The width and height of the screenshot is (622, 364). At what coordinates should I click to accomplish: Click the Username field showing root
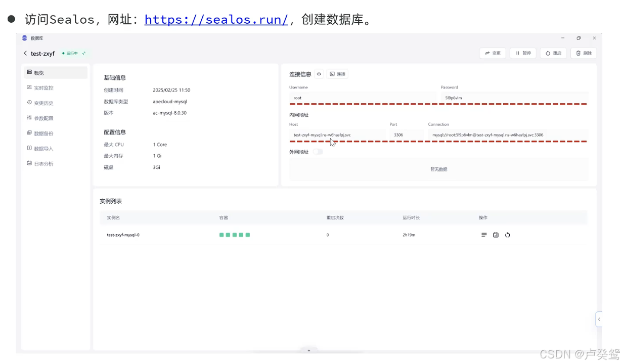click(x=363, y=98)
